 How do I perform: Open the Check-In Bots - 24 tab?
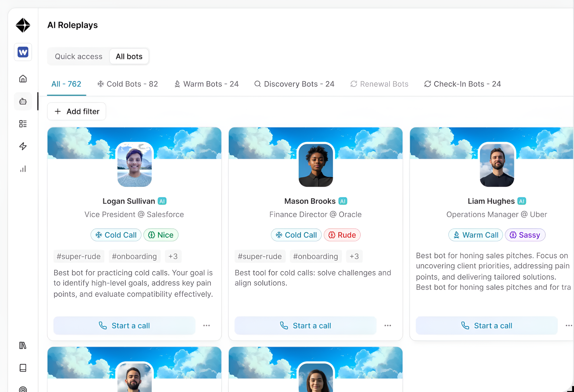tap(463, 84)
